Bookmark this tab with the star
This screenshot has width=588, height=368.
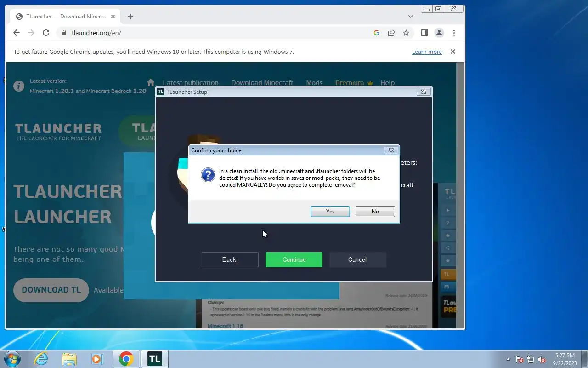point(406,33)
